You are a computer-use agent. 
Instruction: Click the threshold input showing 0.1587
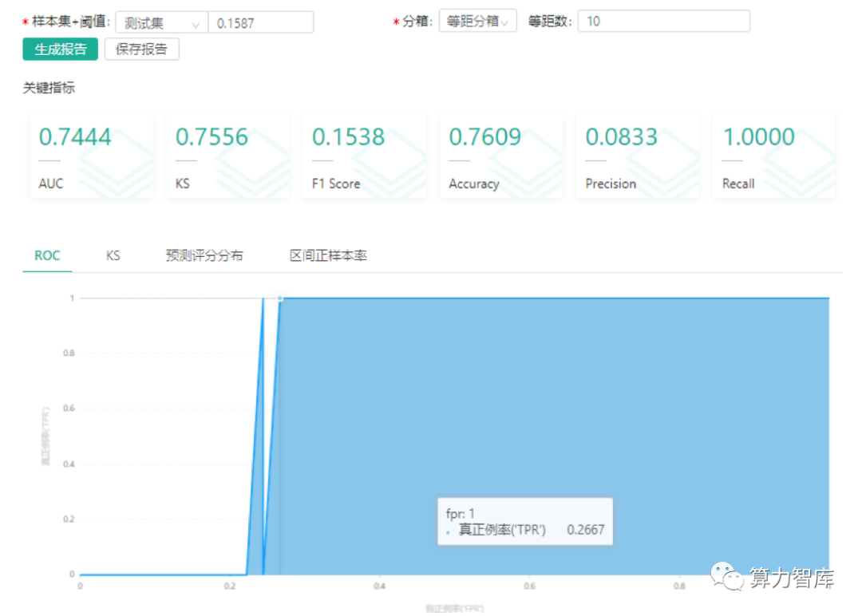tap(261, 22)
